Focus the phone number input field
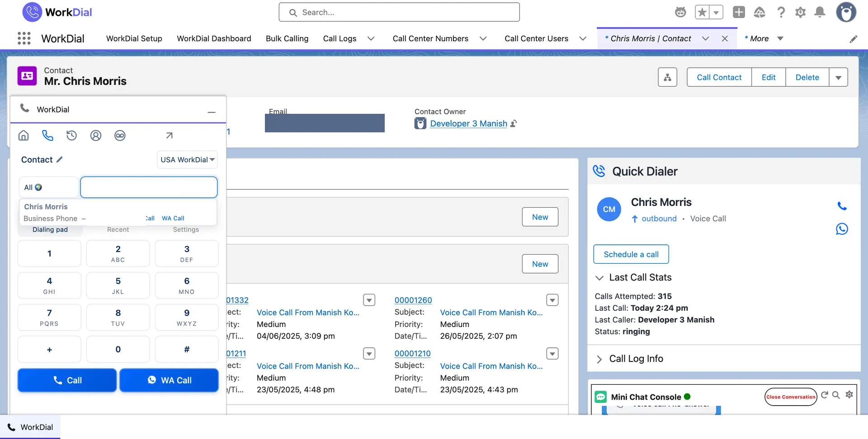Viewport: 868px width, 439px height. pos(149,187)
